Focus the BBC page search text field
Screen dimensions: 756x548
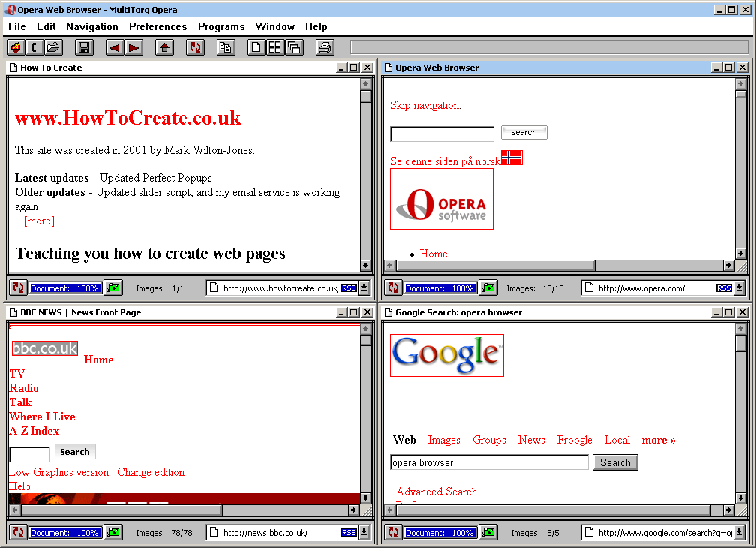coord(30,454)
